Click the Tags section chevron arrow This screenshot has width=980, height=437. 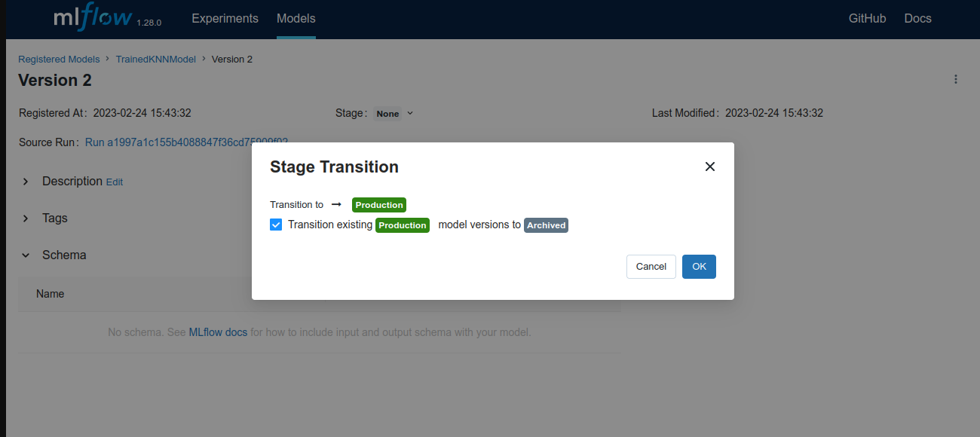[x=26, y=218]
